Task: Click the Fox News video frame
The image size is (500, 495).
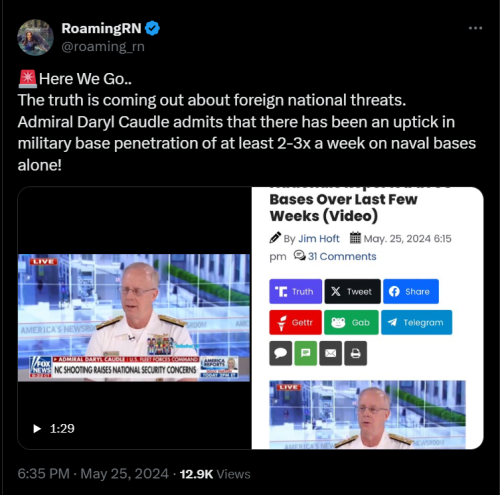Action: pyautogui.click(x=134, y=318)
